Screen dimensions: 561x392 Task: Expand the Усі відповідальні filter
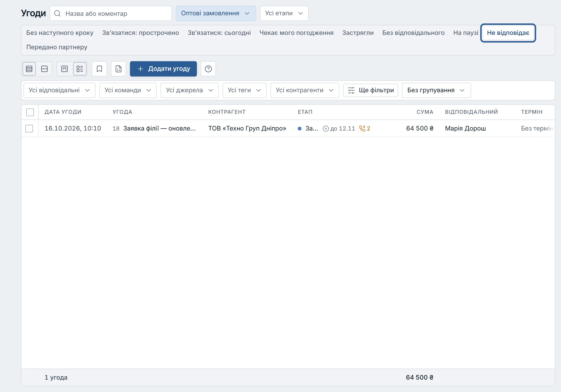coord(59,90)
